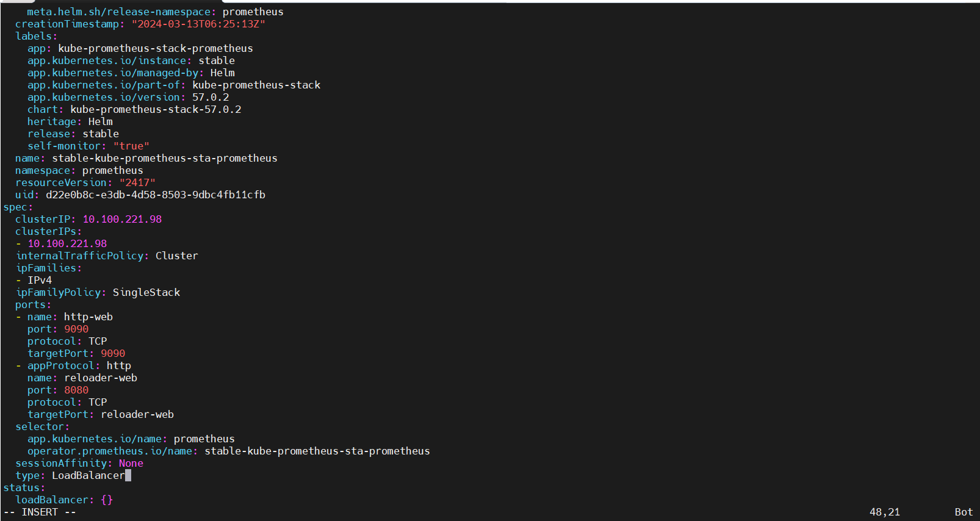Image resolution: width=980 pixels, height=521 pixels.
Task: Click the spec: key line
Action: click(18, 207)
